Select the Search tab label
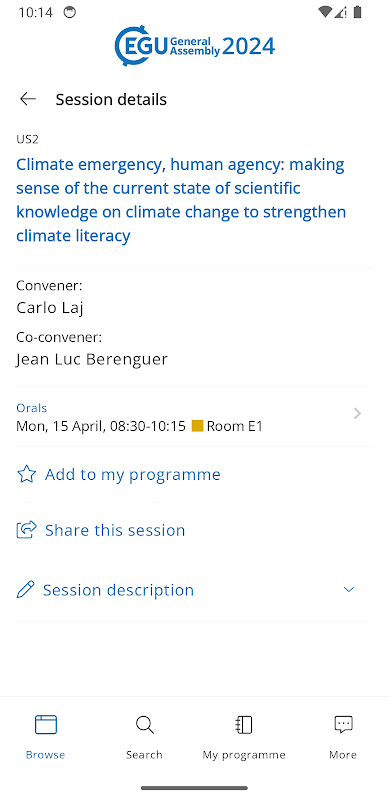 [x=144, y=755]
